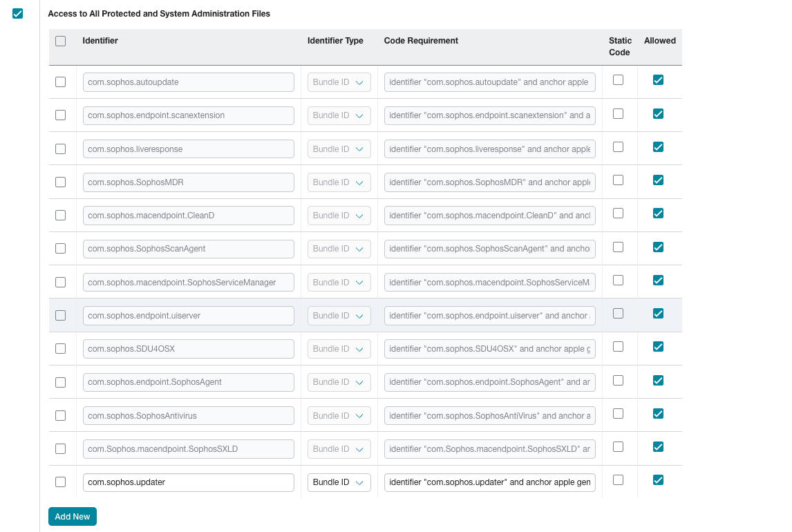The height and width of the screenshot is (532, 792).
Task: Uncheck Allowed for com.sophos.macendpoint.CleanD
Action: tap(658, 213)
